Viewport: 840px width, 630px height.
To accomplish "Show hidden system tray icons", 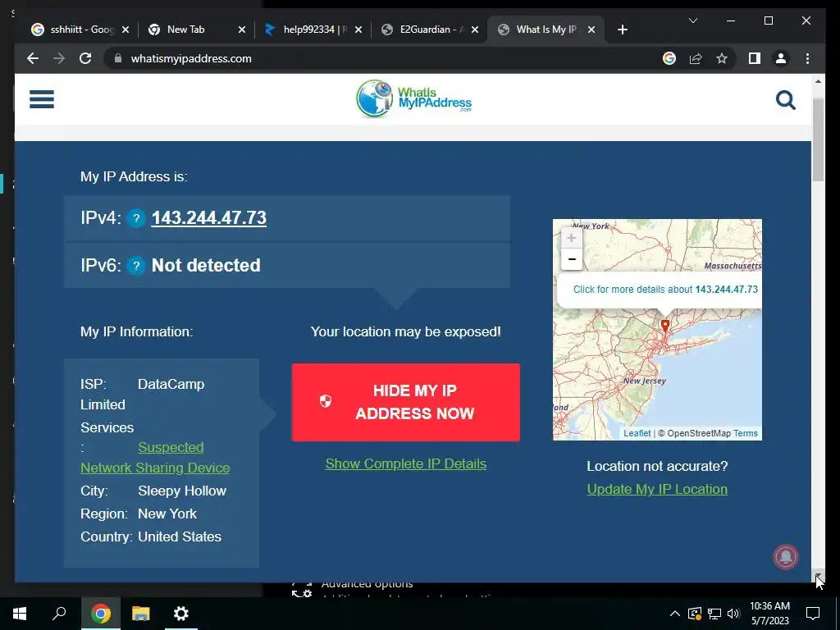I will [675, 614].
